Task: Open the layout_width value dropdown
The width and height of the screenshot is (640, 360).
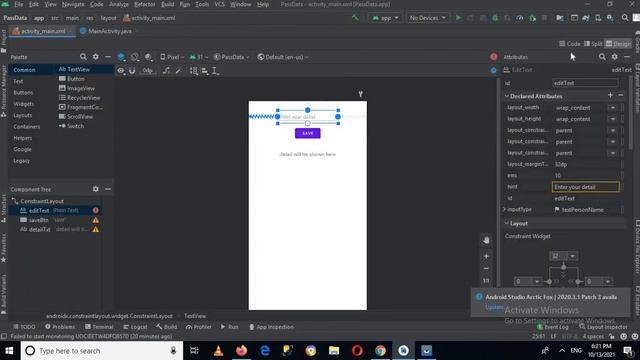Action: (613, 108)
